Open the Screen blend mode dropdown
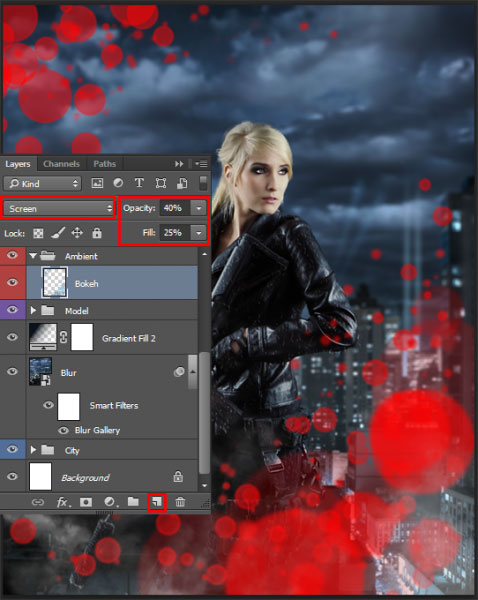The height and width of the screenshot is (600, 478). coord(59,209)
